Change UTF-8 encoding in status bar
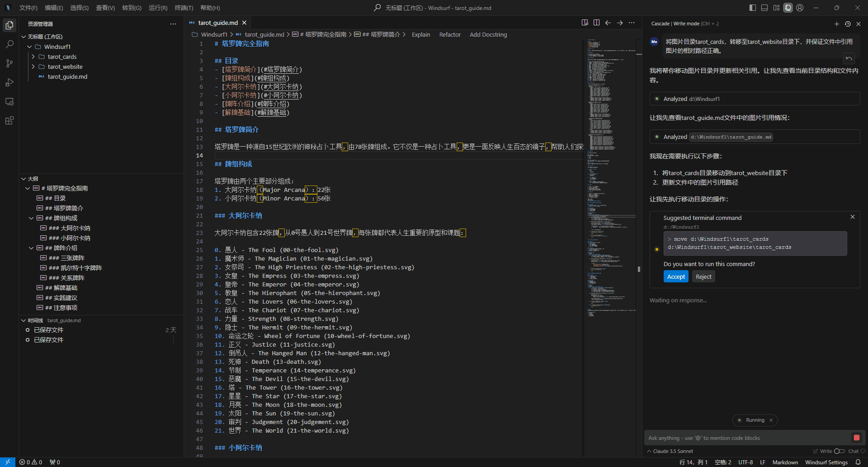 coord(745,462)
